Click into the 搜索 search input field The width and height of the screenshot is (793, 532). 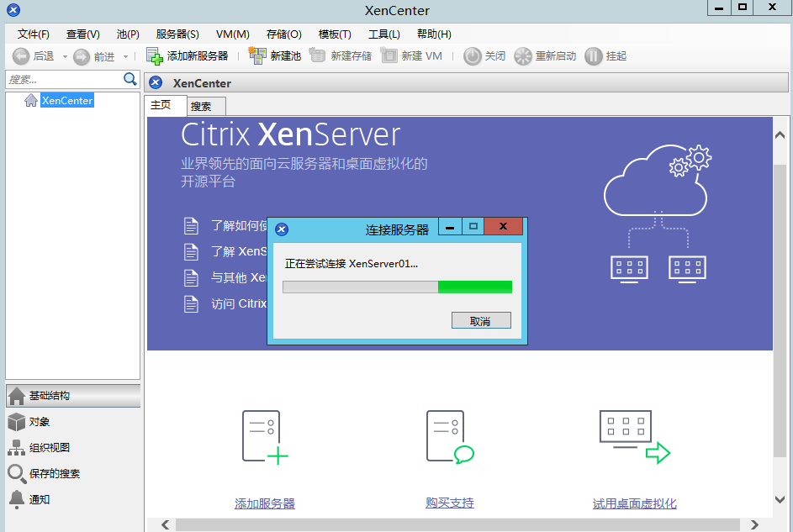coord(64,80)
